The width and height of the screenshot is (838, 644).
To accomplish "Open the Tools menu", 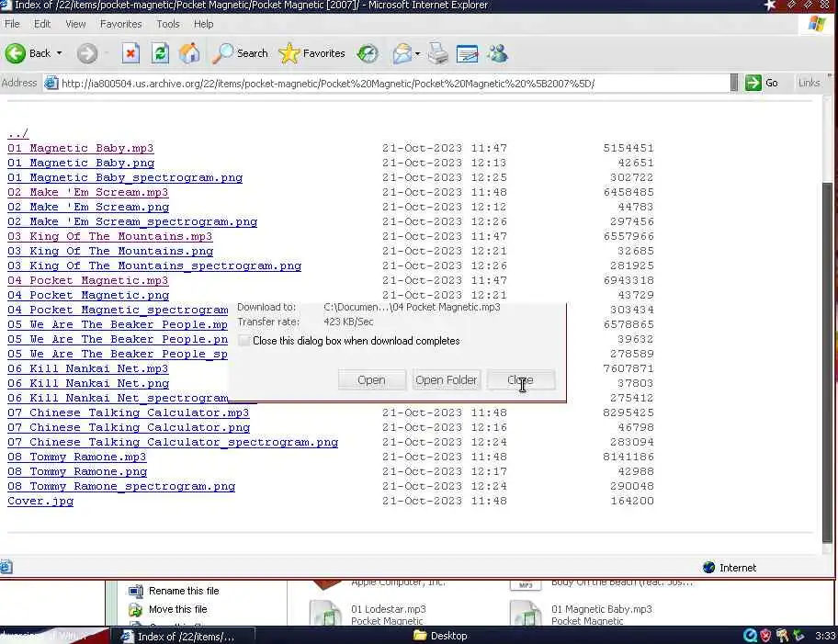I will pyautogui.click(x=168, y=24).
